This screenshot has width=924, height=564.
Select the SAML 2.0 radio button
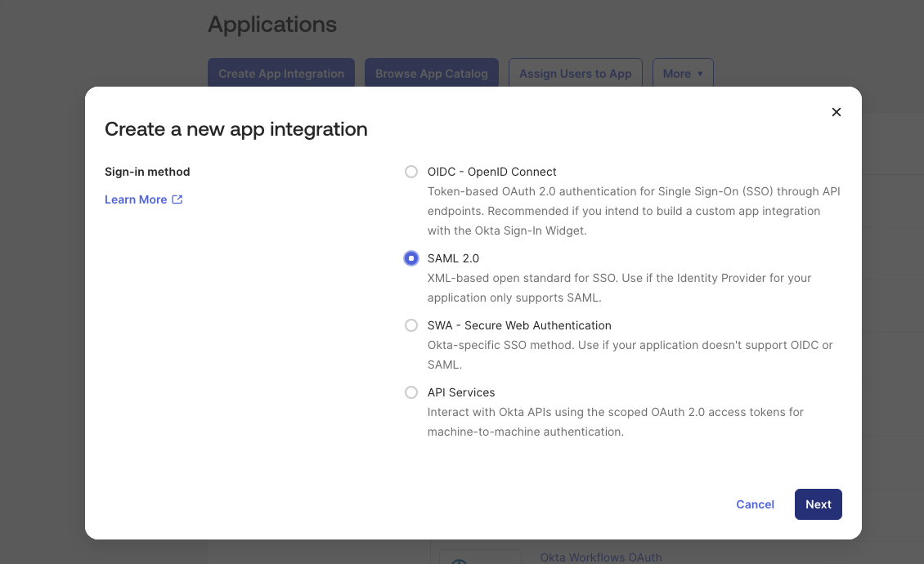tap(411, 257)
